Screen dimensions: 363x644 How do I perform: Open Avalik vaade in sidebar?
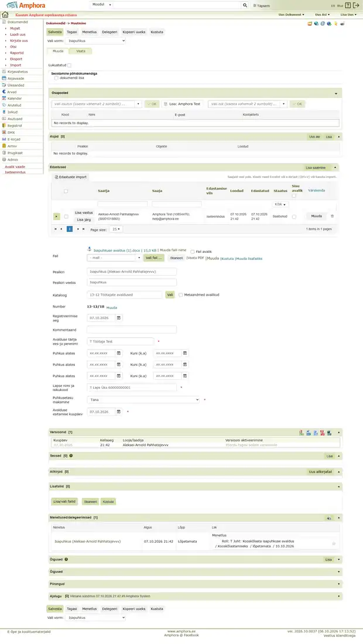pyautogui.click(x=15, y=167)
